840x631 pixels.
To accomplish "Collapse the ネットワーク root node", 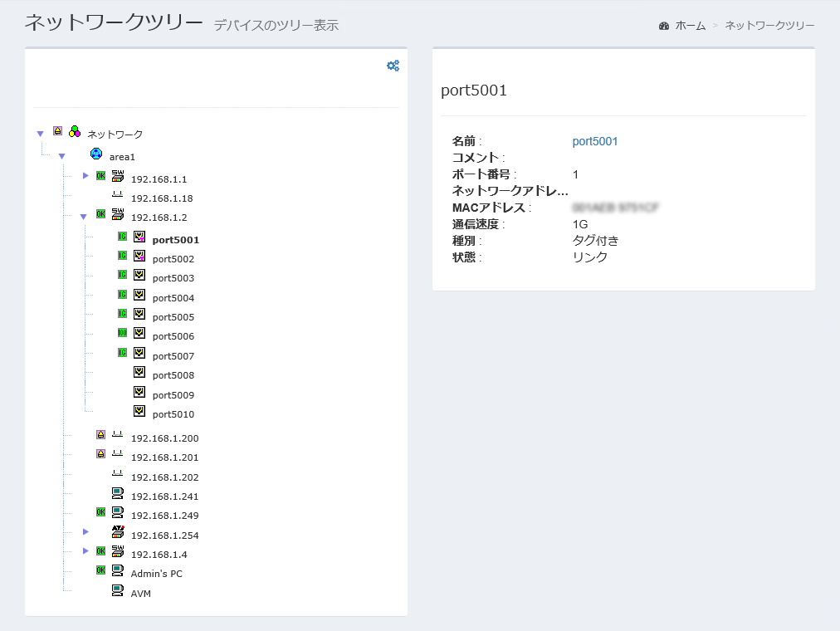I will [x=40, y=134].
